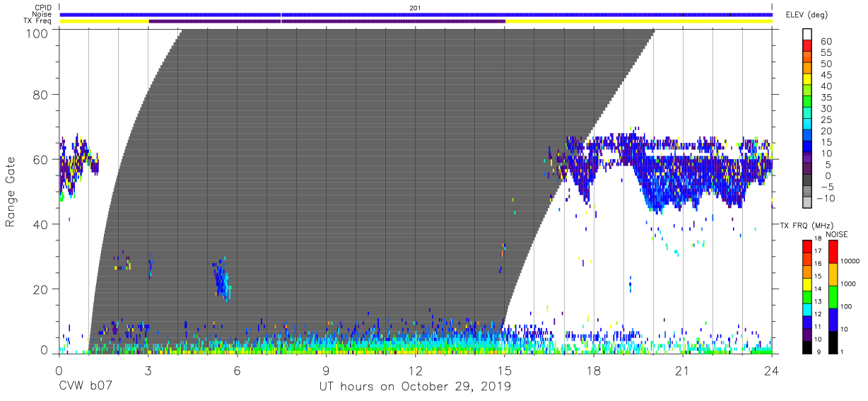Click the blue echo cluster near hour 5.5
Viewport: 868px width, 401px height.
point(222,280)
